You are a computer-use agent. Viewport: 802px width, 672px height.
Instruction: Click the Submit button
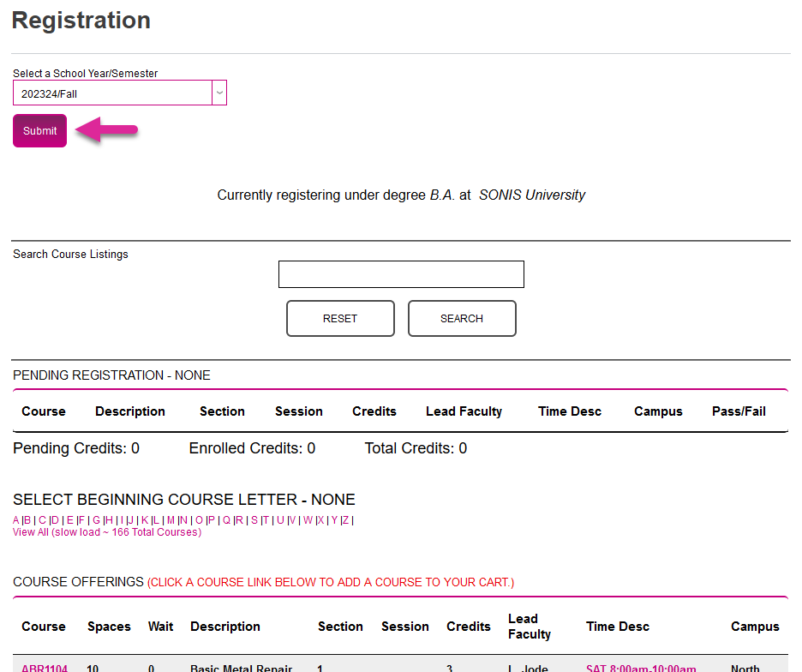pyautogui.click(x=39, y=130)
